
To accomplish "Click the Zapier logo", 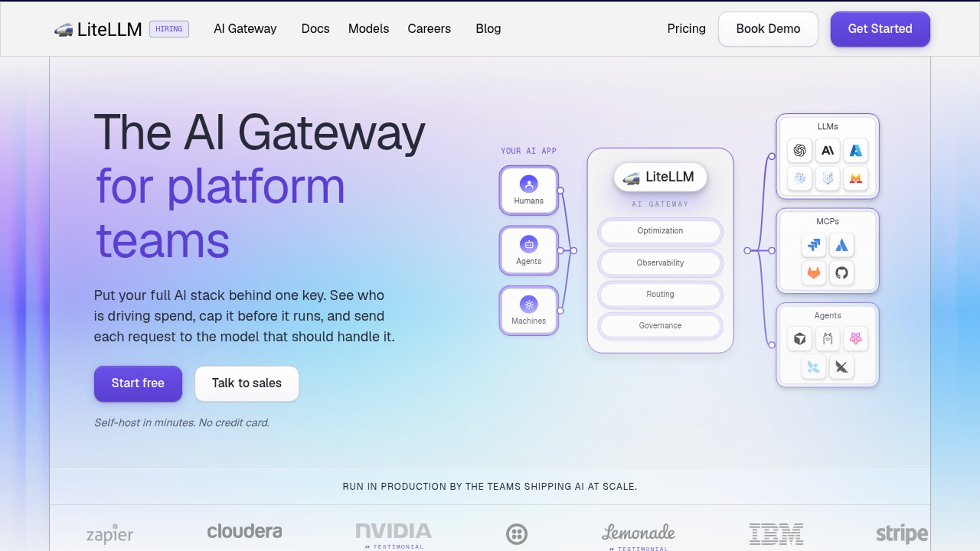I will [110, 534].
